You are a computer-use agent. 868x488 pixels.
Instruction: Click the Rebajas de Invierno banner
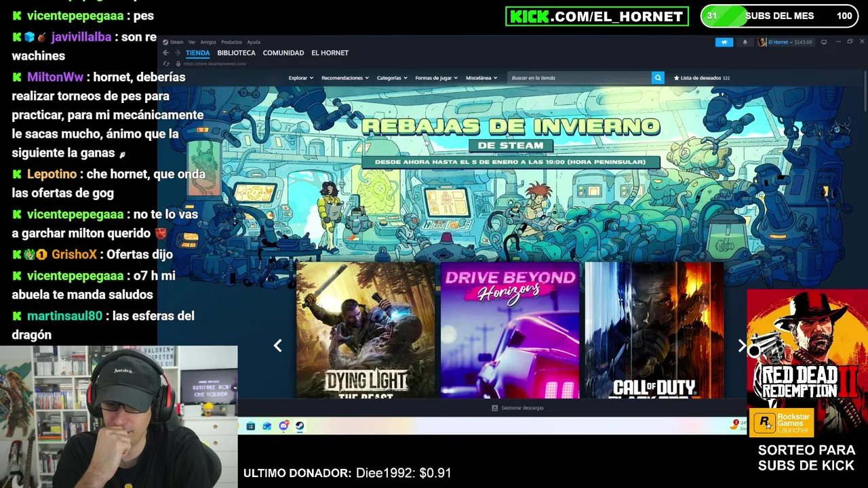(x=511, y=142)
